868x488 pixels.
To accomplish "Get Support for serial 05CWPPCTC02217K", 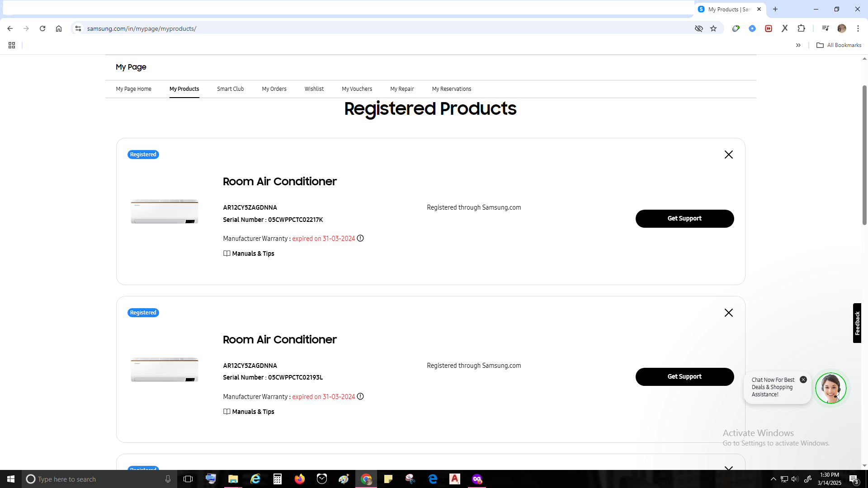I will point(684,219).
